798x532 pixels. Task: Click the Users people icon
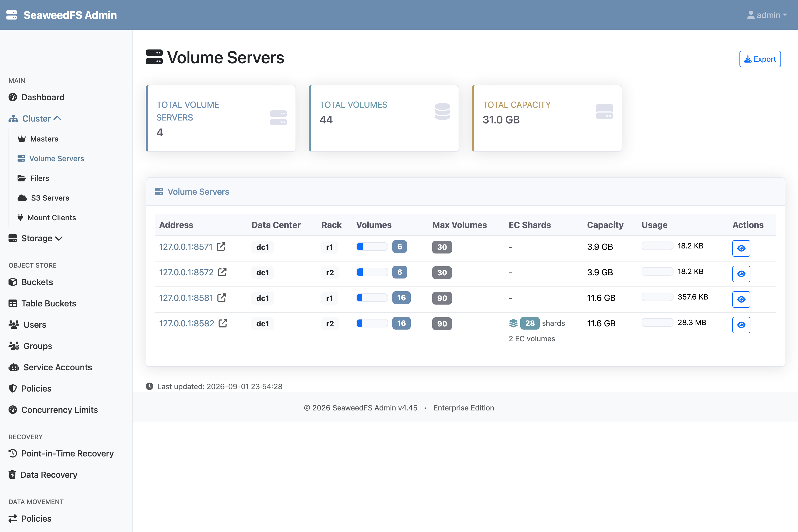pos(14,325)
